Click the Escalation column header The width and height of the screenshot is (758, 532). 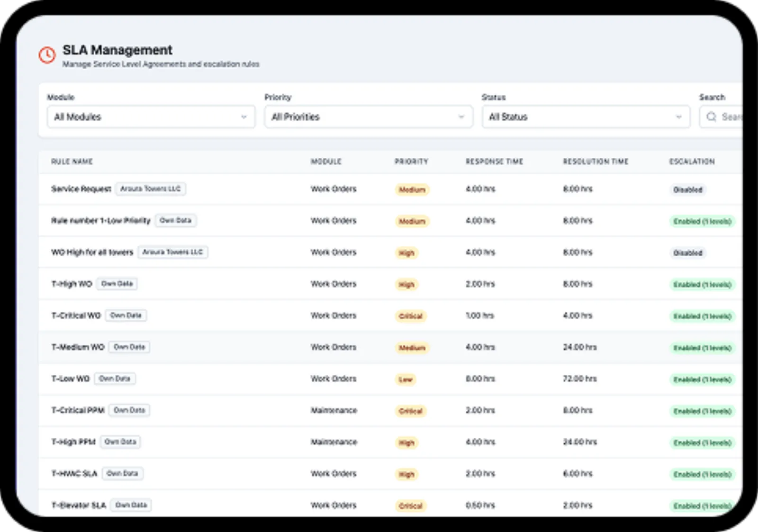coord(692,162)
